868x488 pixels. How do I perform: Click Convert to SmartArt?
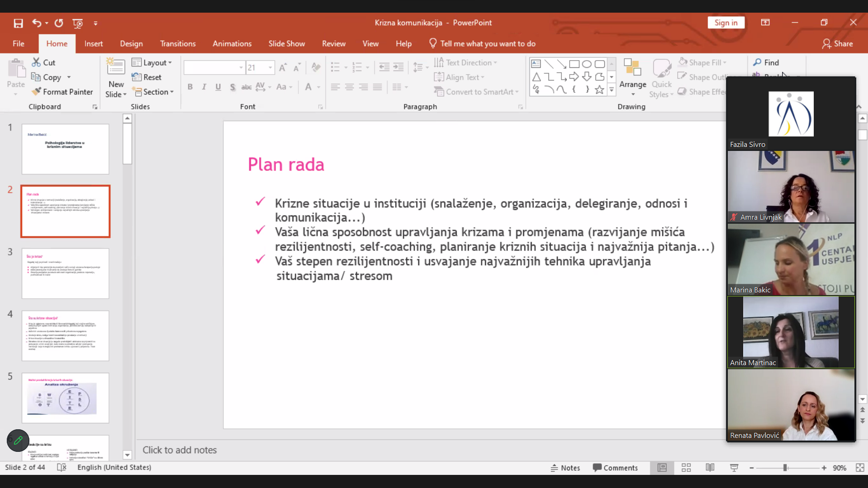click(476, 92)
